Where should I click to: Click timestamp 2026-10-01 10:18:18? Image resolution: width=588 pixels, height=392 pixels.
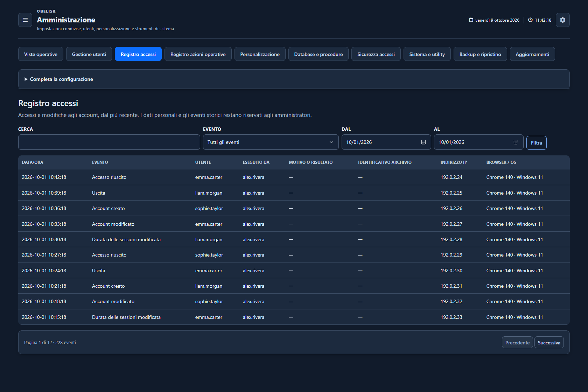pos(44,301)
